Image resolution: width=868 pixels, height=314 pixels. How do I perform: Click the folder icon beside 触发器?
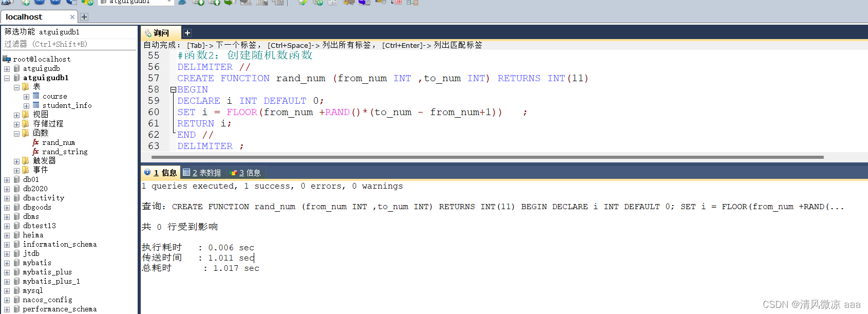pyautogui.click(x=26, y=161)
